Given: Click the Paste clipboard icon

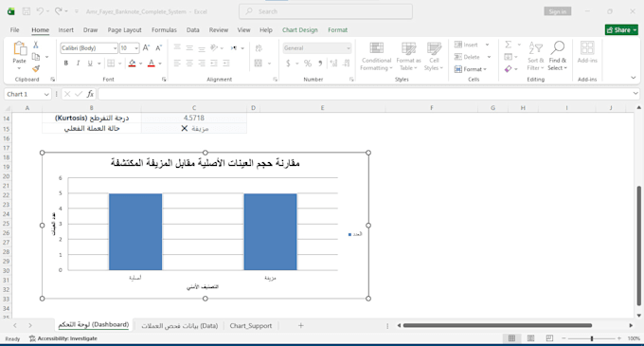Looking at the screenshot, I should coord(19,49).
